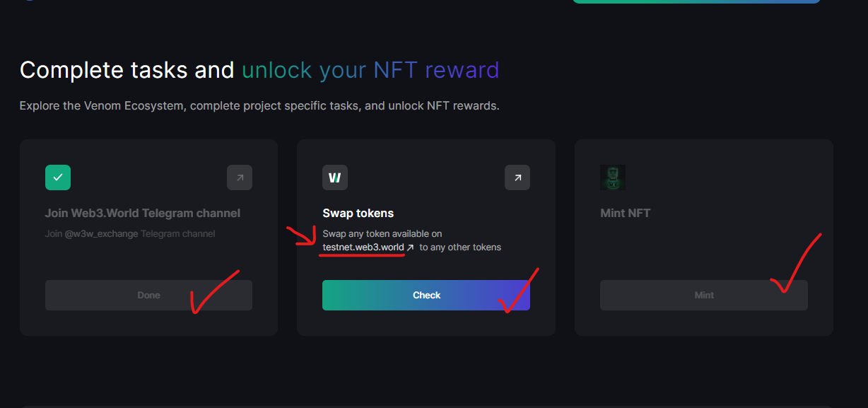Click the disabled Done button
The height and width of the screenshot is (408, 868).
tap(148, 295)
